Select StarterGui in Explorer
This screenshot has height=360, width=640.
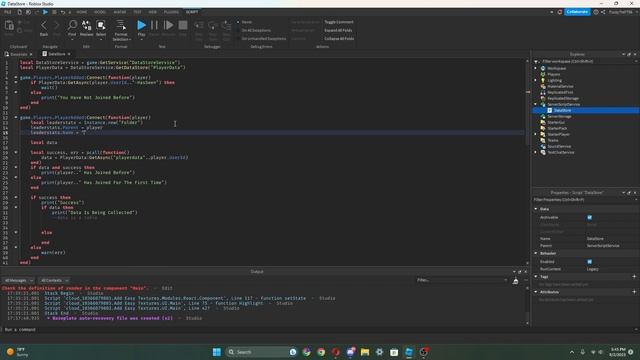(556, 122)
